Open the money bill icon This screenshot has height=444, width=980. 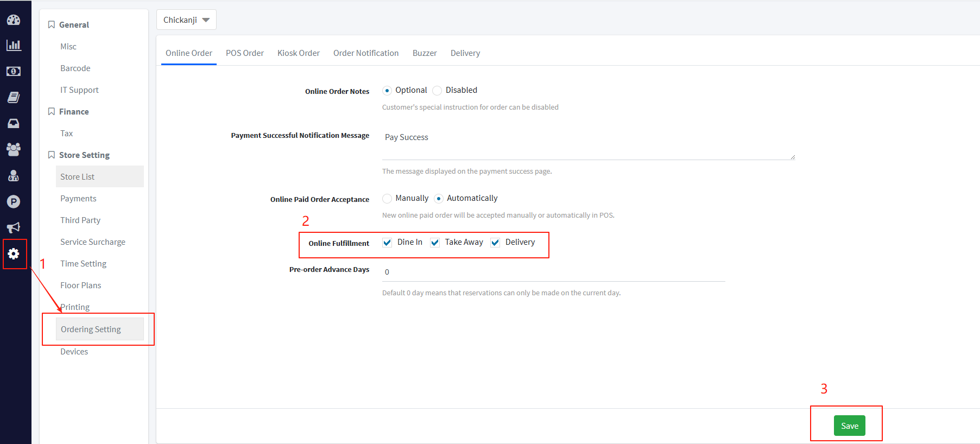(x=14, y=71)
